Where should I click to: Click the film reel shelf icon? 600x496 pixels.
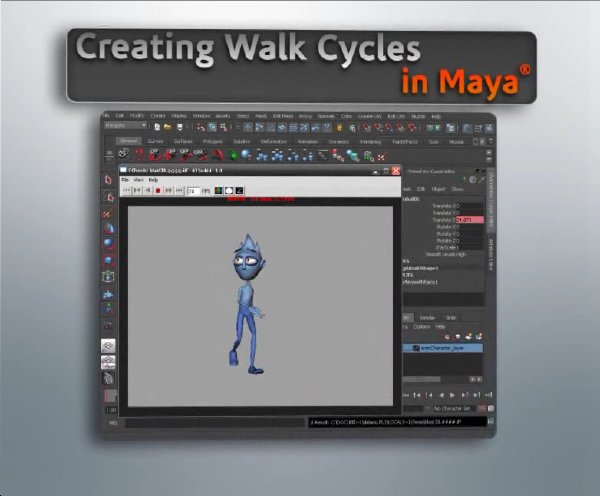(123, 154)
